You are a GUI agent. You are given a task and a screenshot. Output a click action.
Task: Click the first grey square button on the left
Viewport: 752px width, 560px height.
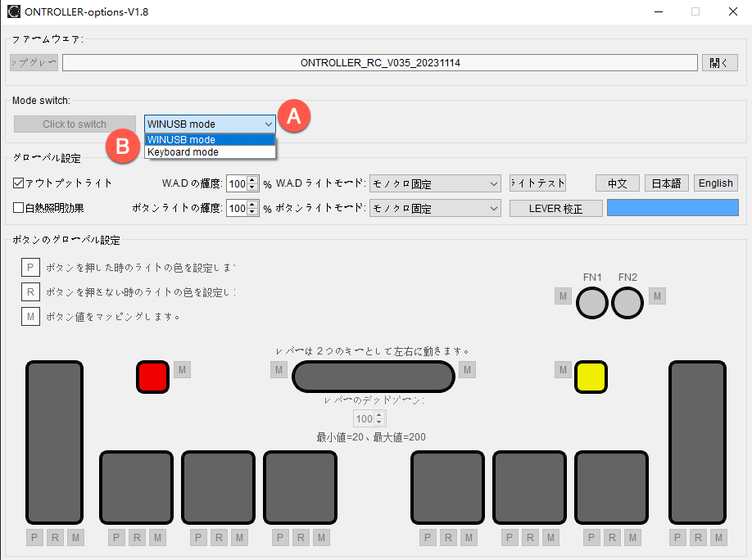[136, 487]
